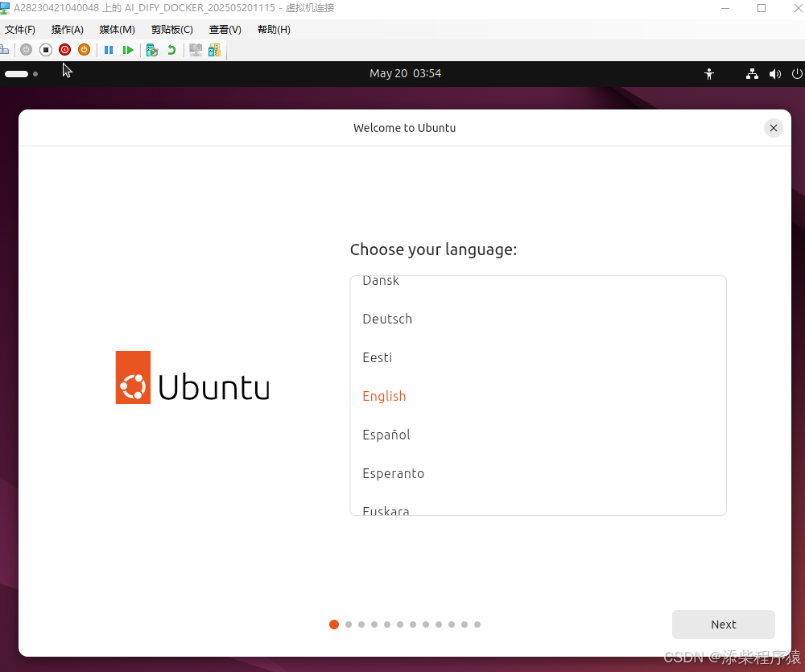The width and height of the screenshot is (805, 672).
Task: Pause the virtual machine with the blue bars
Action: [109, 50]
